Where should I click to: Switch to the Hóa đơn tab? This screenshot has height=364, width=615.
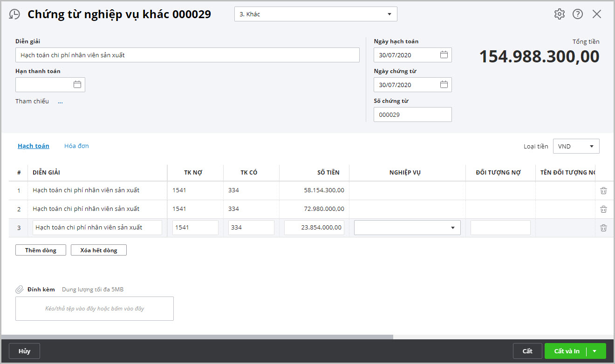[x=76, y=146]
